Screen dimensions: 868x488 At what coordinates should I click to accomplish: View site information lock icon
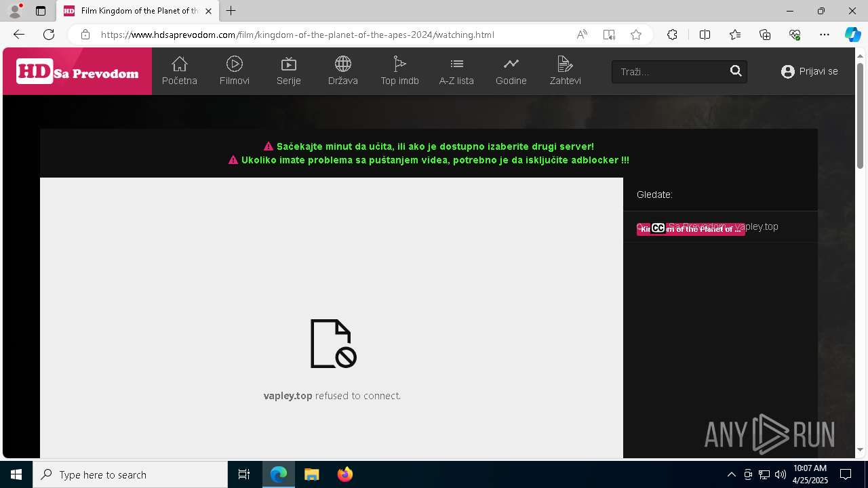pos(85,35)
